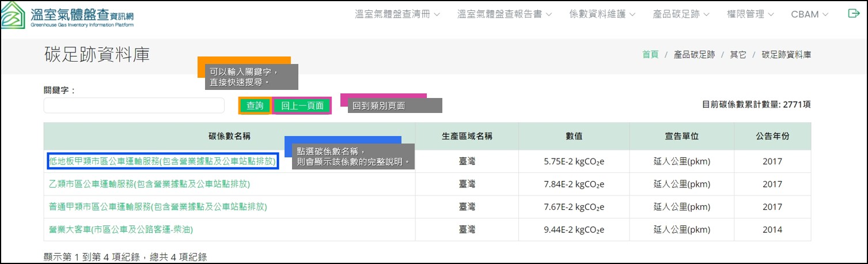The height and width of the screenshot is (264, 868).
Task: Click the 查詢 search button
Action: point(255,105)
